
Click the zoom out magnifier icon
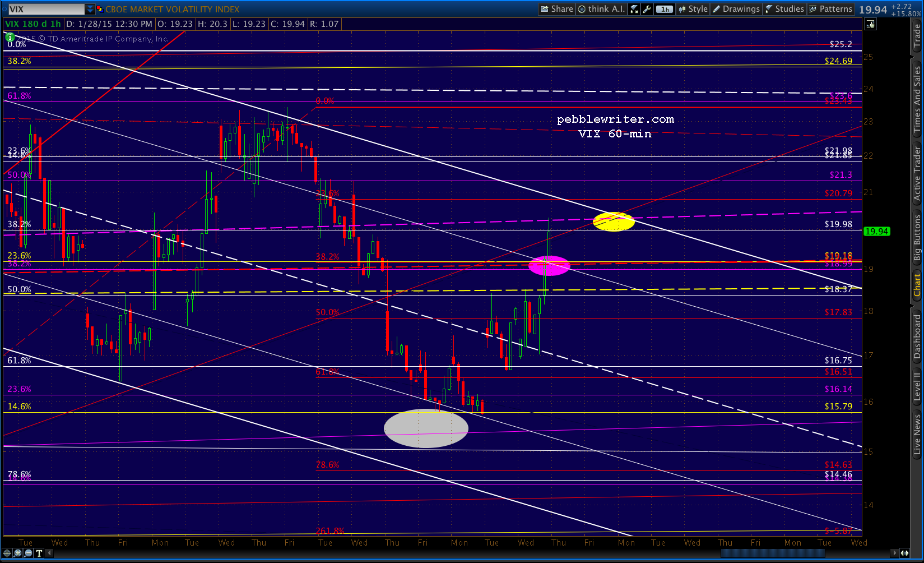click(x=29, y=553)
